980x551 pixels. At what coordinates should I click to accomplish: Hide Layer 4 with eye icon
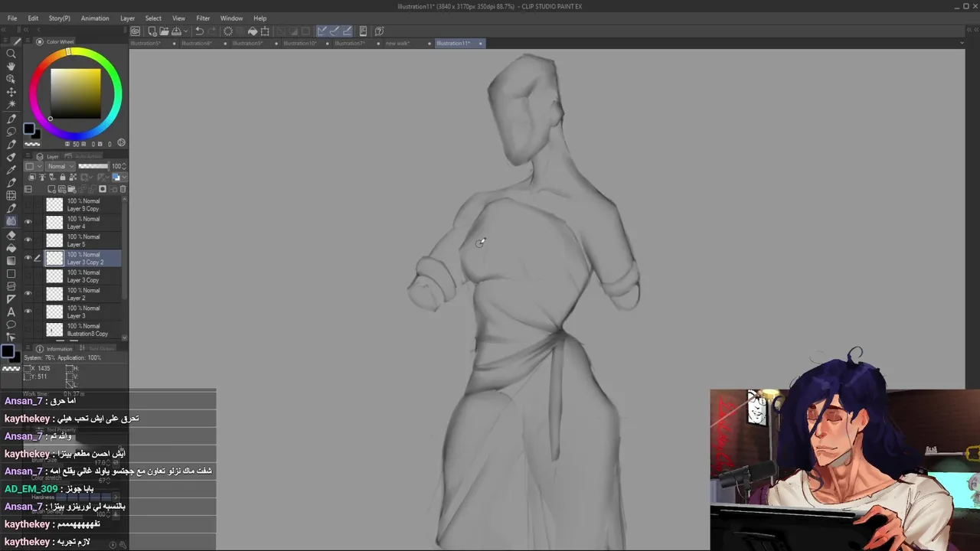click(x=28, y=223)
